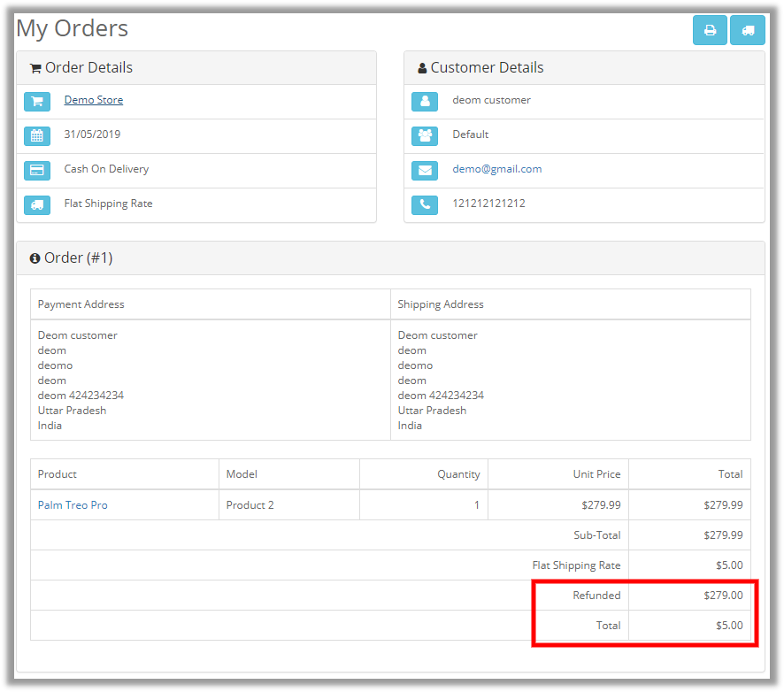Select the unit price $279.99
Screen dimensions: 784x692
601,505
